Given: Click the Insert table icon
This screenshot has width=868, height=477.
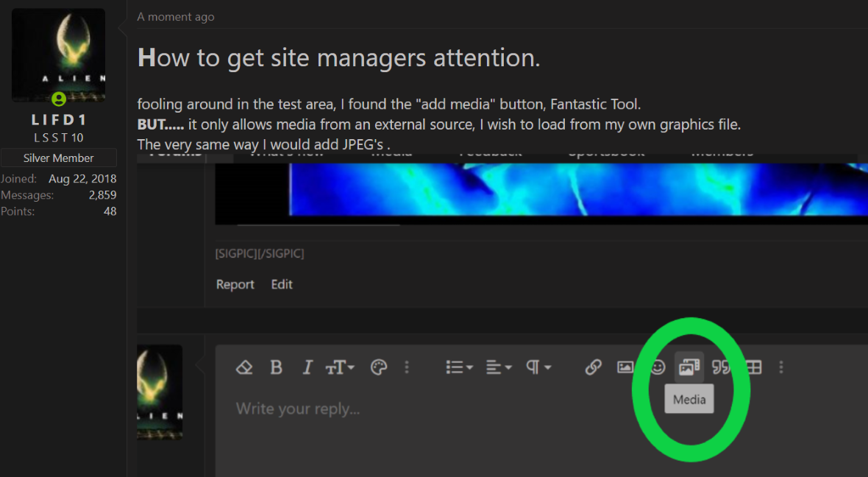Looking at the screenshot, I should 753,367.
